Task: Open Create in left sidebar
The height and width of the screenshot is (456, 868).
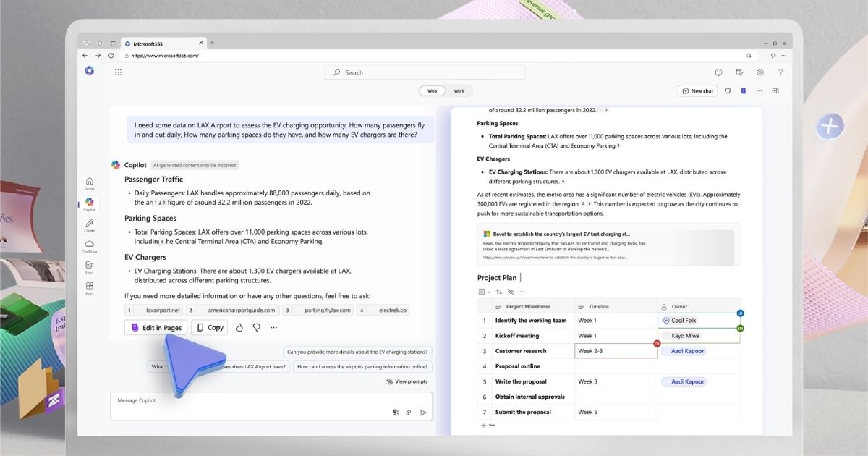Action: (89, 226)
